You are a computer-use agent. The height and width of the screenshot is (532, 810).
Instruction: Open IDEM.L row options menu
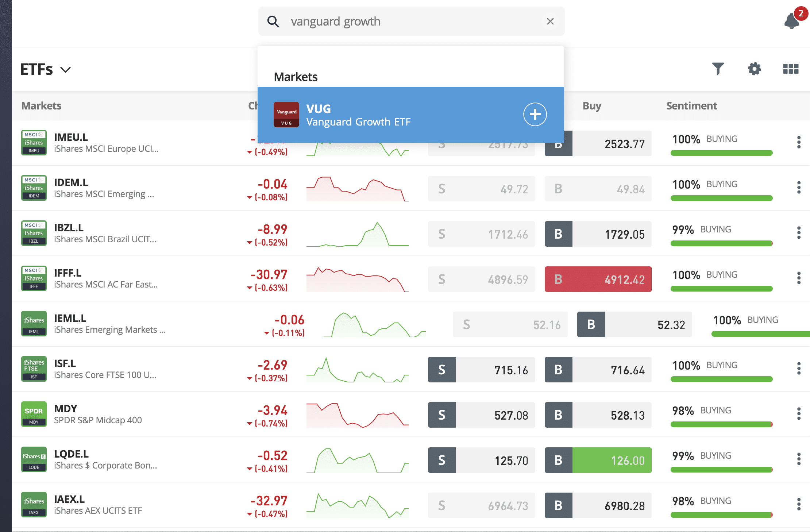(x=799, y=188)
